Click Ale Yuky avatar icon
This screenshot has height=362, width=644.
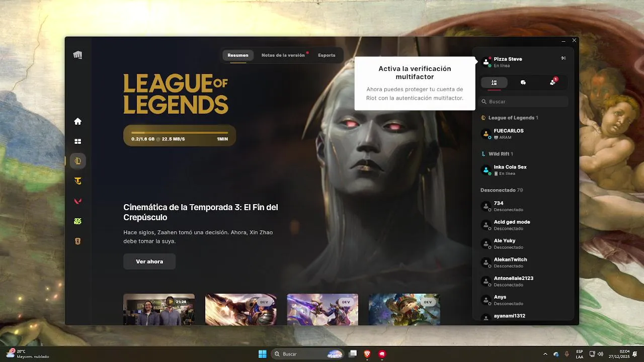tap(486, 244)
